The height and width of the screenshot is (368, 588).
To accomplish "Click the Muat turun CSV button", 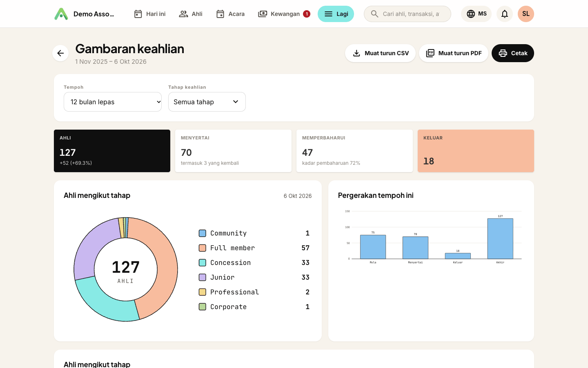I will point(380,53).
